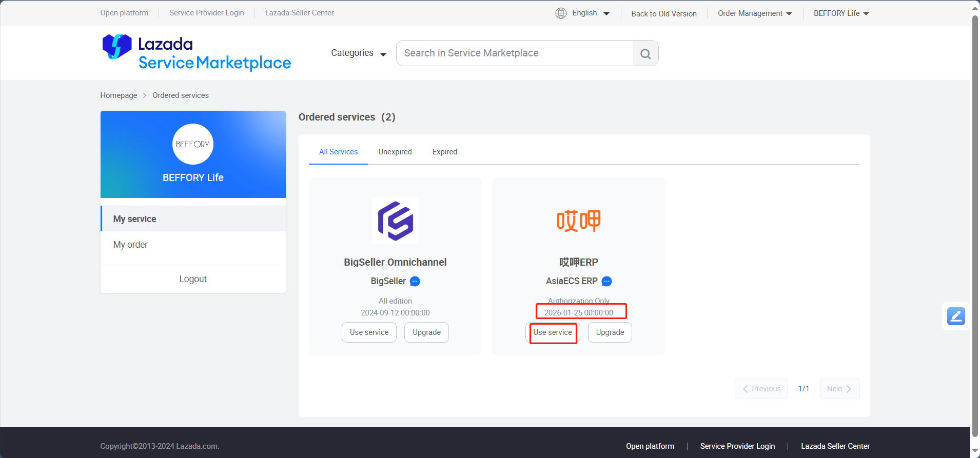This screenshot has width=980, height=458.
Task: Open the Order Management dropdown
Action: click(755, 13)
